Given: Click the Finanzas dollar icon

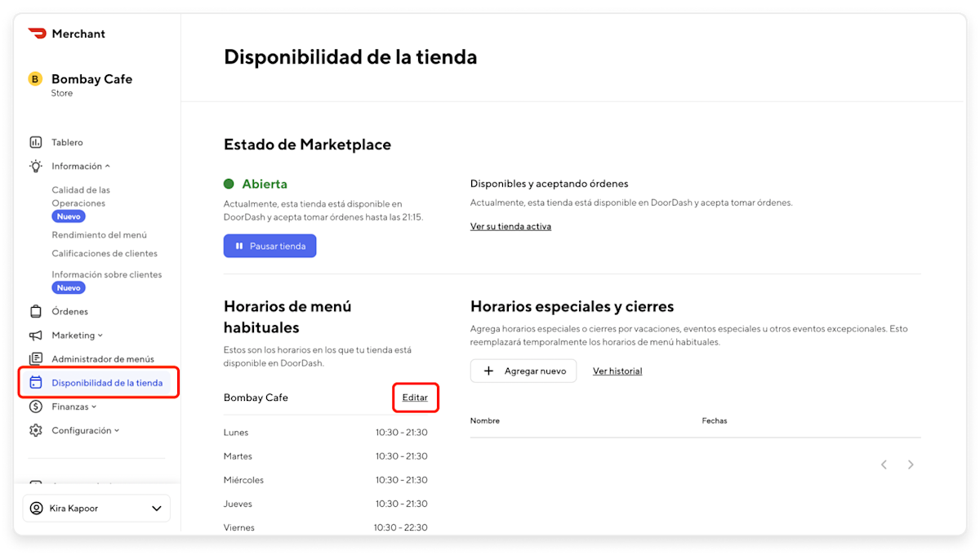Looking at the screenshot, I should coord(35,407).
